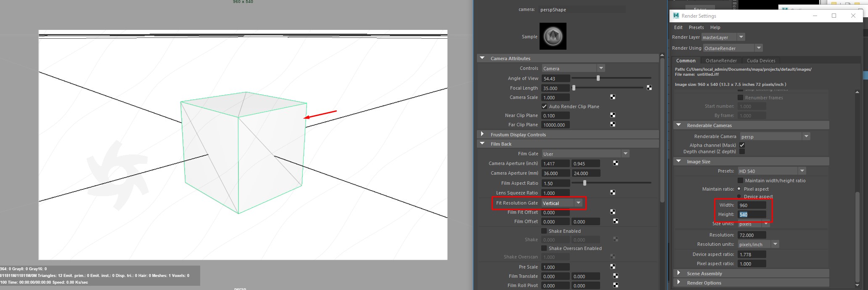Click the checker map button next to Film Fit Offset
This screenshot has height=290, width=868.
[613, 212]
